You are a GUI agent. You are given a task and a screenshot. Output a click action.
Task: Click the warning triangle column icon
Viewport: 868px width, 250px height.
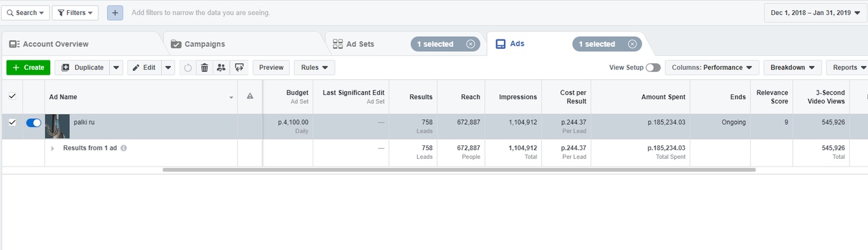click(250, 96)
